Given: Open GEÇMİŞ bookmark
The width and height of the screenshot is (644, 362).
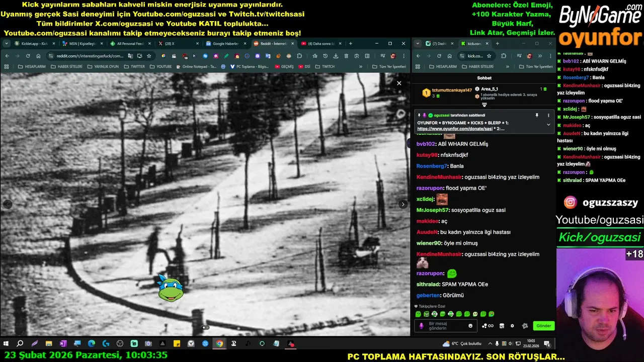Looking at the screenshot, I should tap(284, 66).
